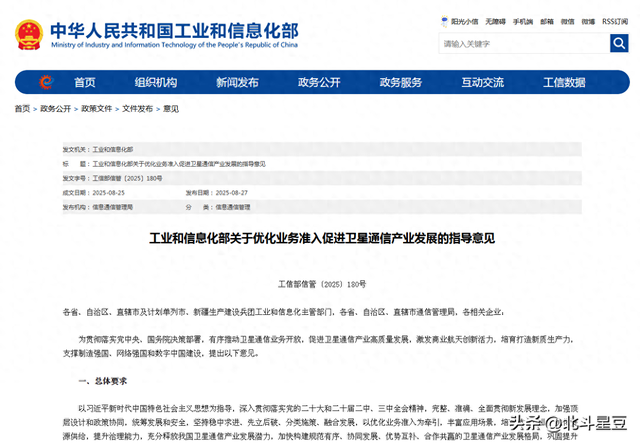Image resolution: width=640 pixels, height=444 pixels.
Task: Click the 微博 top link
Action: [x=588, y=22]
